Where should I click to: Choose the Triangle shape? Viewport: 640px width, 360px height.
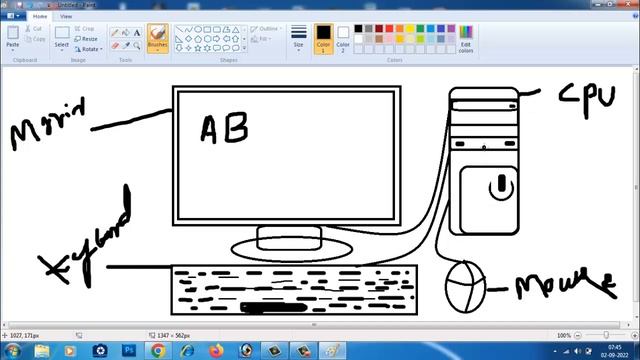(236, 29)
